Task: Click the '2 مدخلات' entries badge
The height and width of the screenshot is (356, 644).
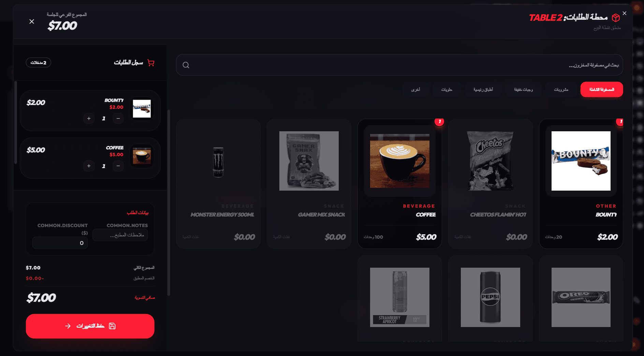Action: 38,62
